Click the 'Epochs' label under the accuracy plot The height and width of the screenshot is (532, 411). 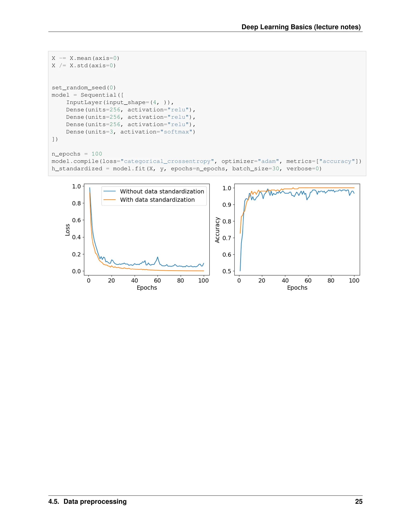[x=297, y=288]
